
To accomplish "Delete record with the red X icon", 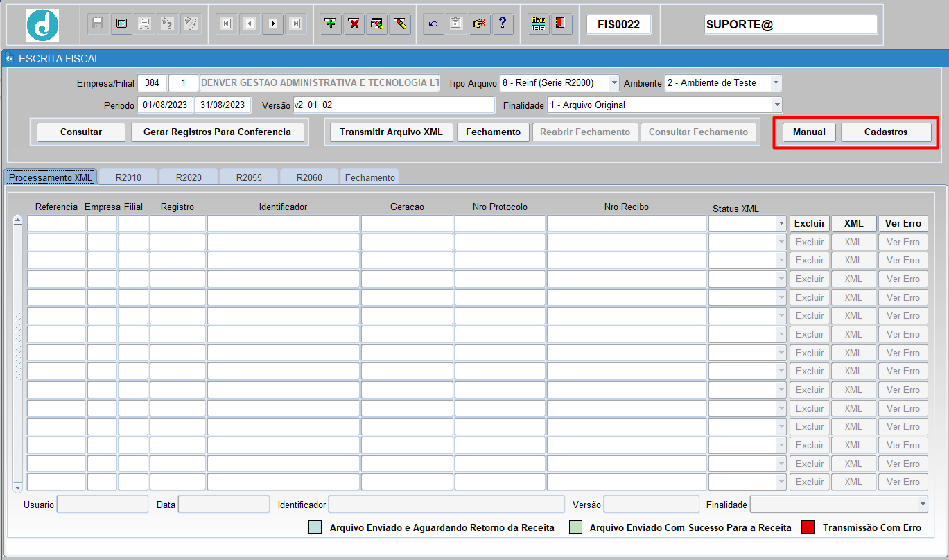I will [x=354, y=24].
